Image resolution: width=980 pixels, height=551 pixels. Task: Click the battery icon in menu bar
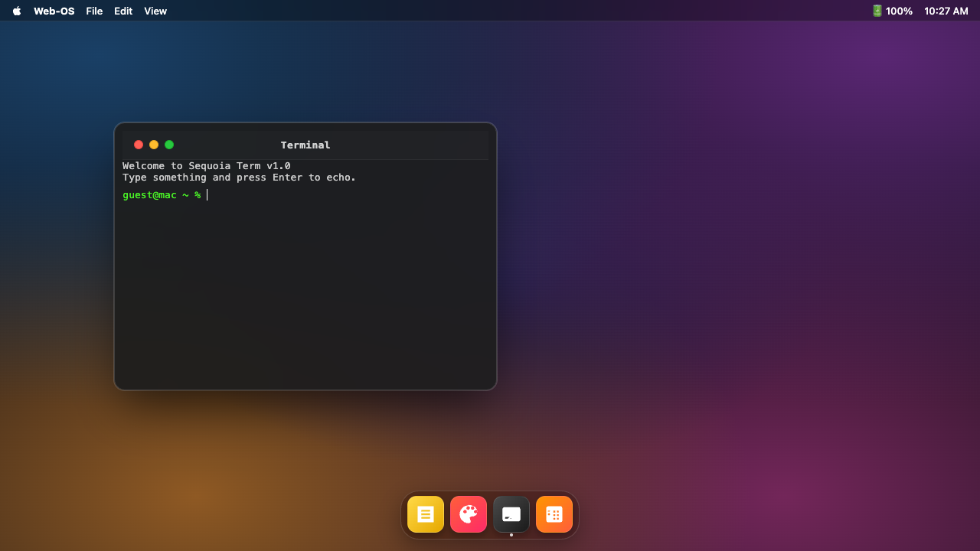[877, 11]
